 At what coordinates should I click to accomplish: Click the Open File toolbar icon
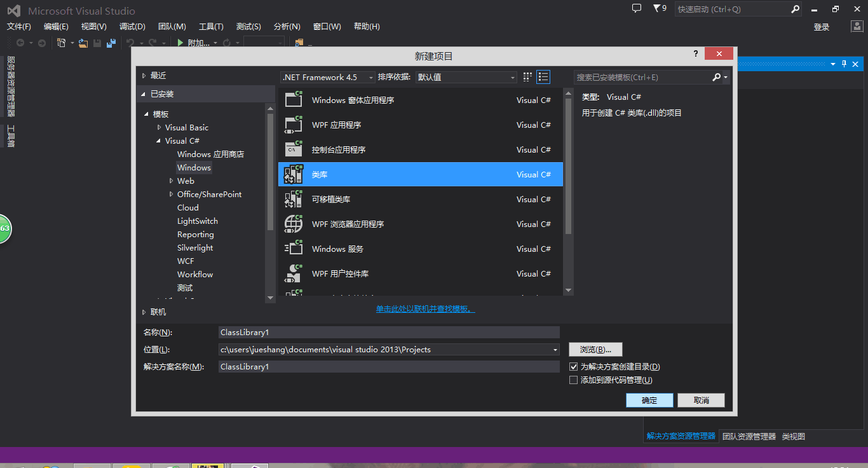click(83, 43)
